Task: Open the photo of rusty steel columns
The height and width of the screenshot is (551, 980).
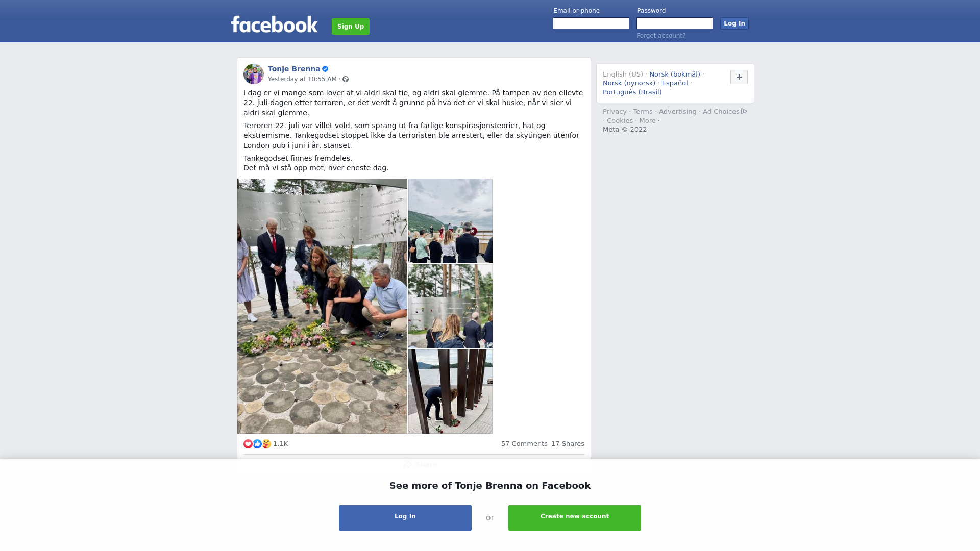Action: [x=450, y=392]
